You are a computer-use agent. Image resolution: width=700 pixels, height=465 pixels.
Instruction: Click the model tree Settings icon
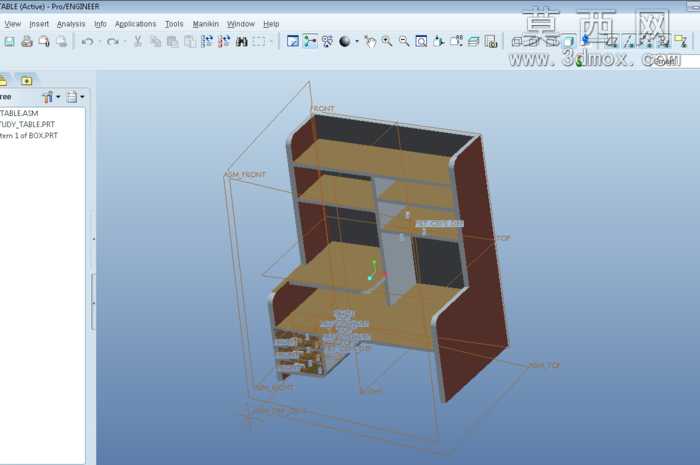(72, 96)
